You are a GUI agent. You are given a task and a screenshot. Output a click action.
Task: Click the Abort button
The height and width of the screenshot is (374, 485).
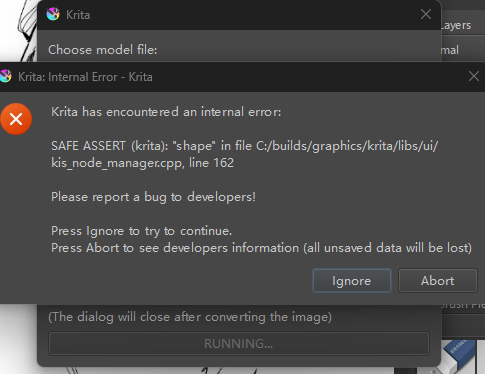(x=437, y=281)
